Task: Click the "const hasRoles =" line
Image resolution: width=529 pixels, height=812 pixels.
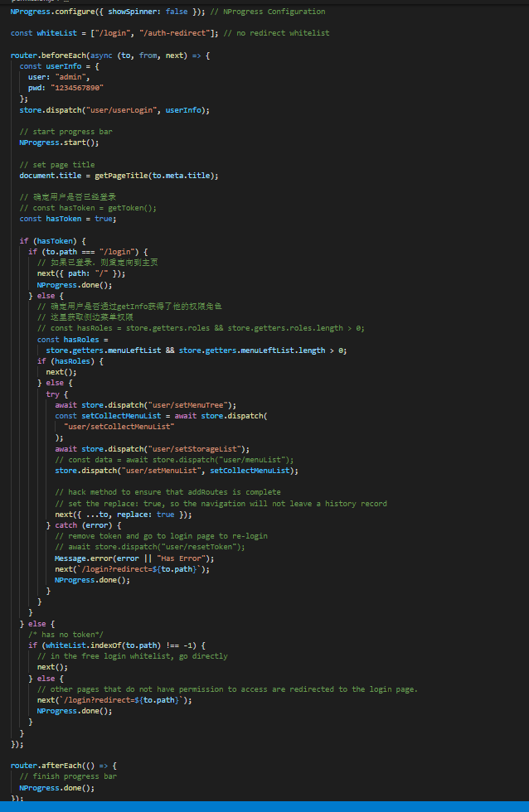Action: 72,340
